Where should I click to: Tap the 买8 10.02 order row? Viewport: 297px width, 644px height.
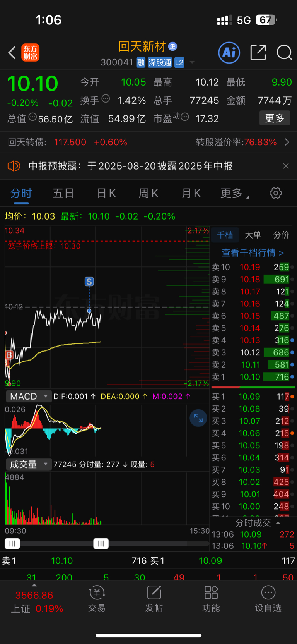[253, 482]
